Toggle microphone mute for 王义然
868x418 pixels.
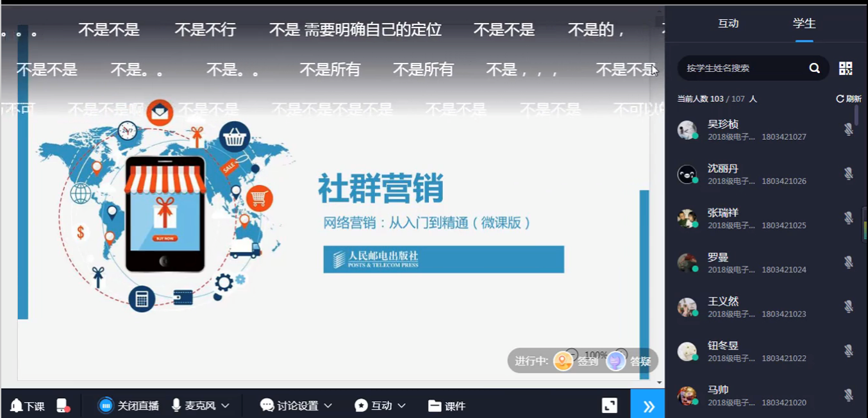pyautogui.click(x=848, y=306)
